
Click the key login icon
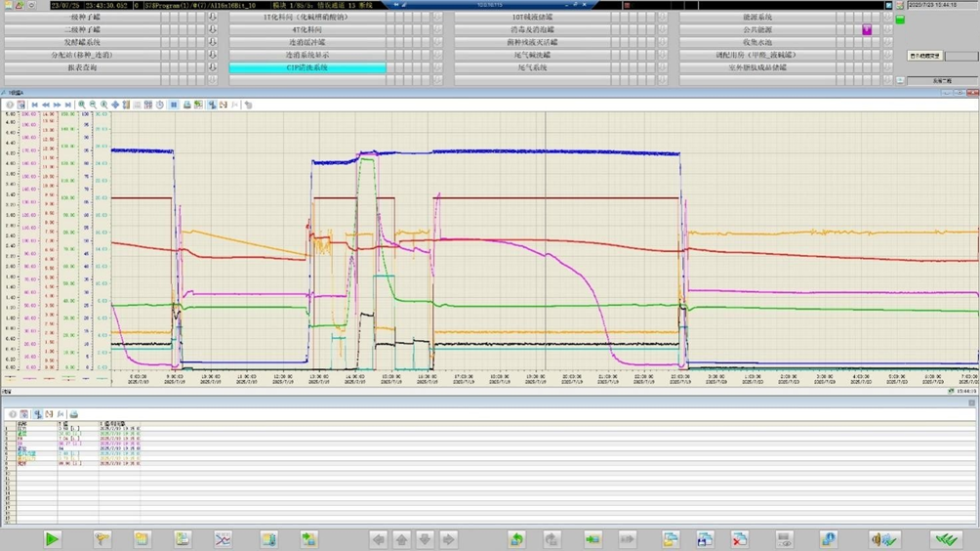[102, 539]
